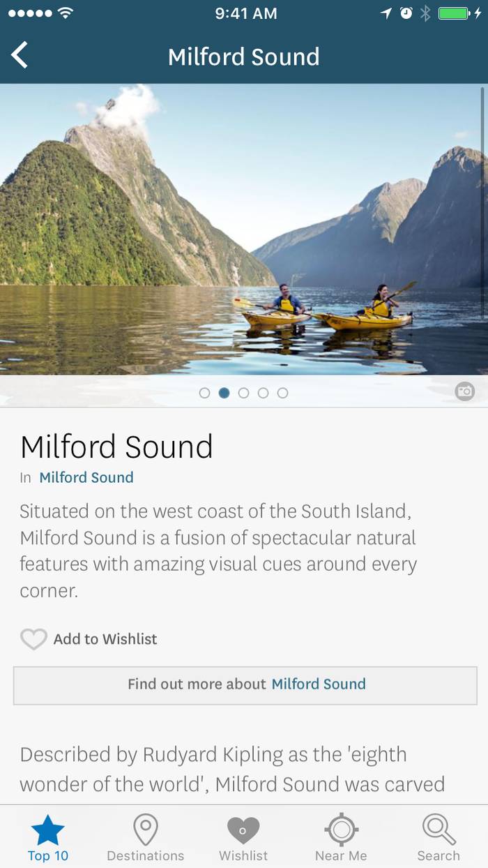Viewport: 488px width, 868px height.
Task: Tap the Add to Wishlist label
Action: pyautogui.click(x=105, y=639)
